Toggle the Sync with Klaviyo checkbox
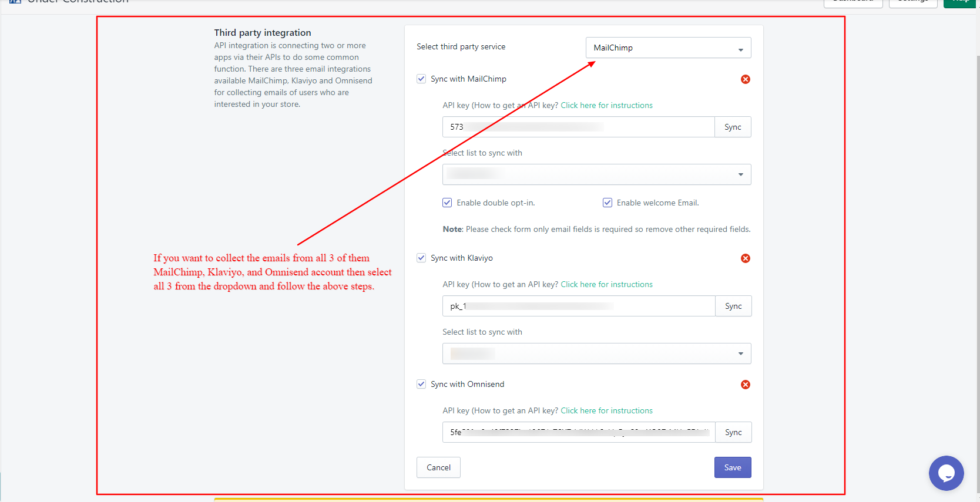 coord(421,258)
